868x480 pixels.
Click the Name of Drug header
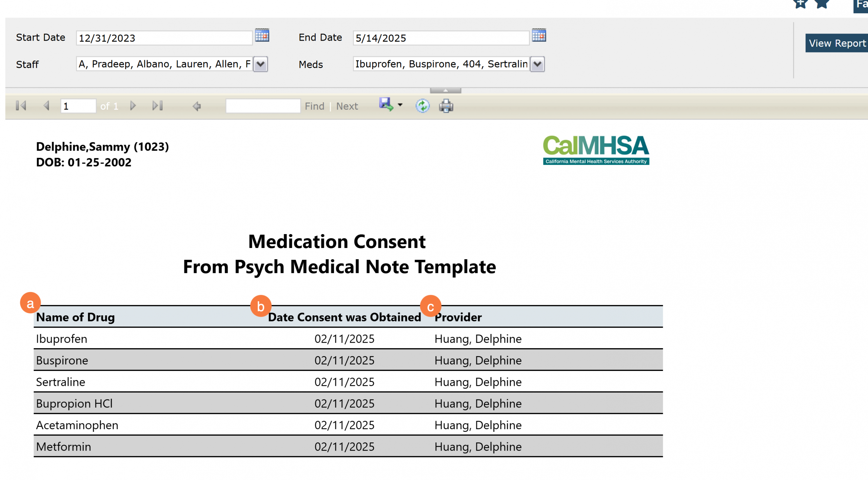(x=75, y=317)
